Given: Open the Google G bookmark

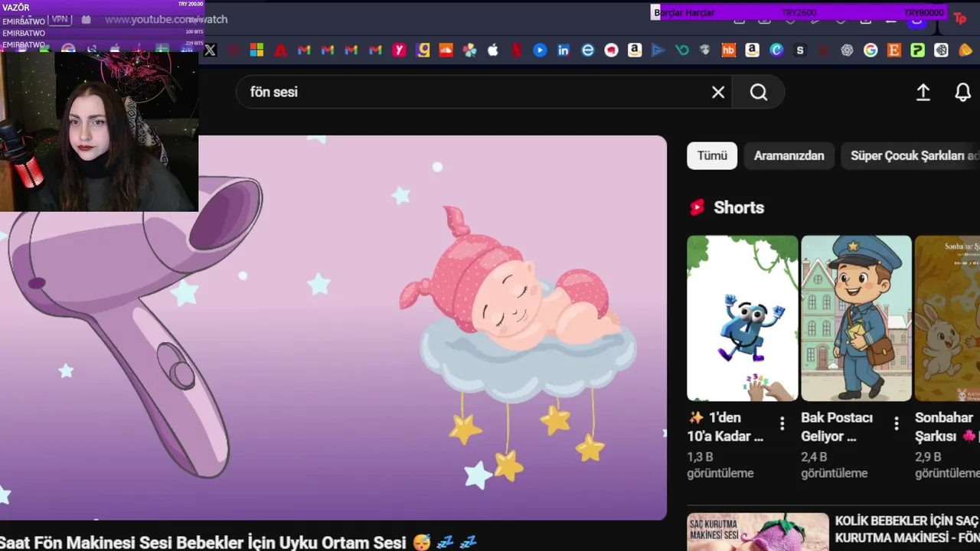Looking at the screenshot, I should (871, 51).
